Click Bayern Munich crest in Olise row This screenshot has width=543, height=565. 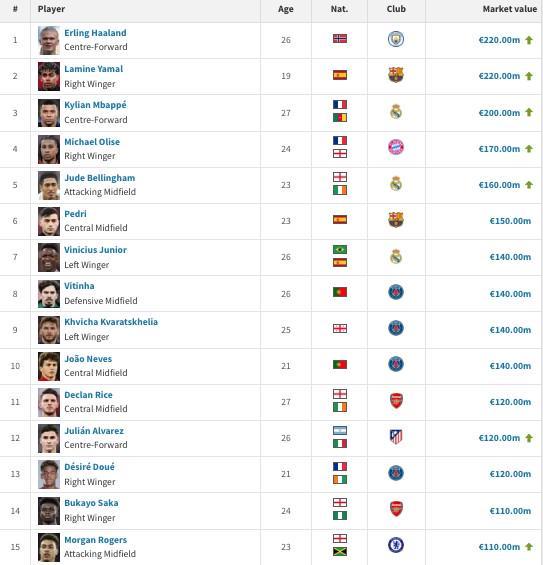396,147
